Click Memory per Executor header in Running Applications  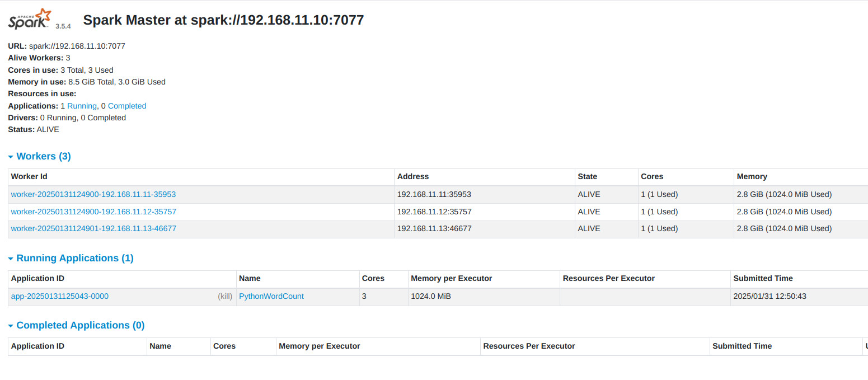(x=451, y=278)
